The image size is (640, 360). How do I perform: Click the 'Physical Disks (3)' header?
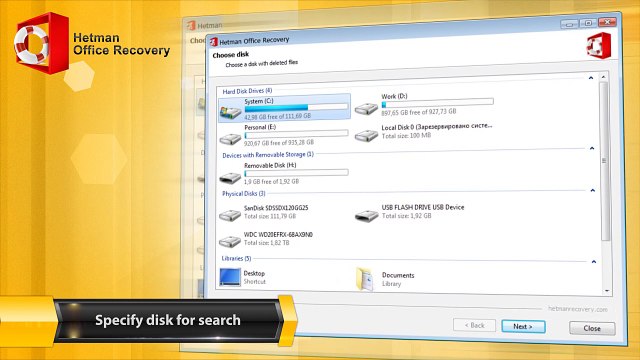coord(243,193)
